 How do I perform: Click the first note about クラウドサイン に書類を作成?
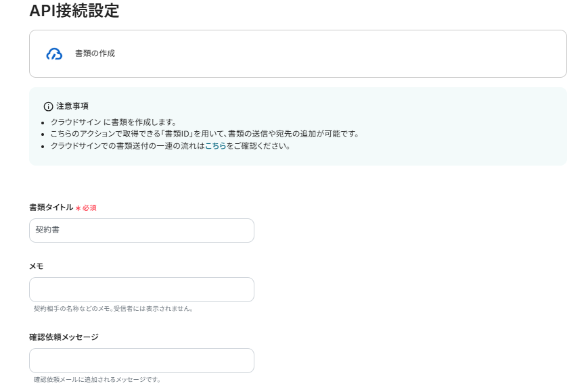click(x=114, y=122)
